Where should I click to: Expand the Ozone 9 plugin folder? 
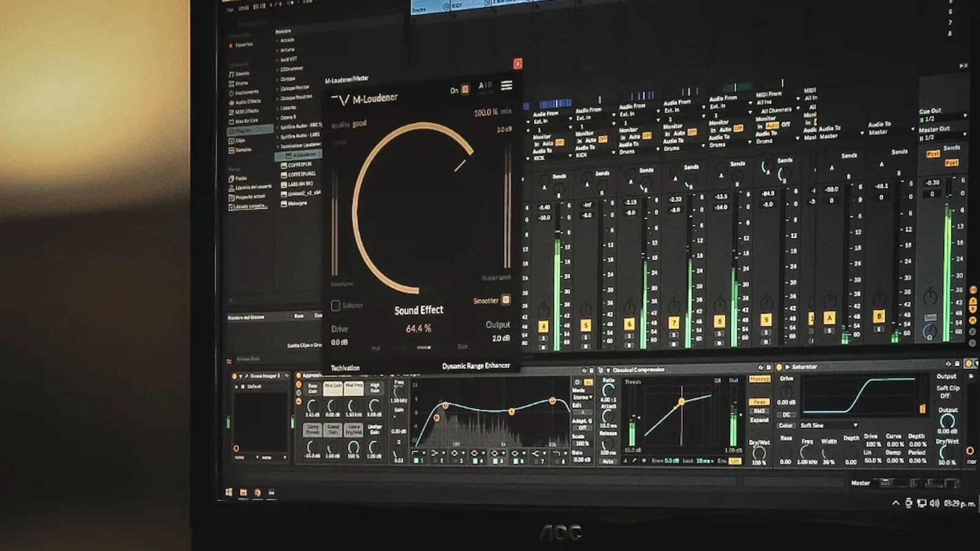(287, 117)
